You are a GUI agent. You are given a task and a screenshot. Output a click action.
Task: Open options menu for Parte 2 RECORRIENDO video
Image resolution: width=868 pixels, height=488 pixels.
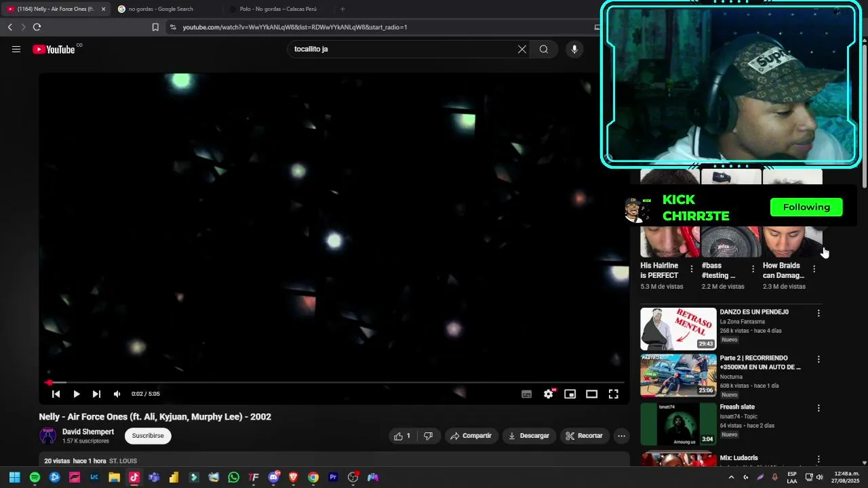[x=818, y=359]
